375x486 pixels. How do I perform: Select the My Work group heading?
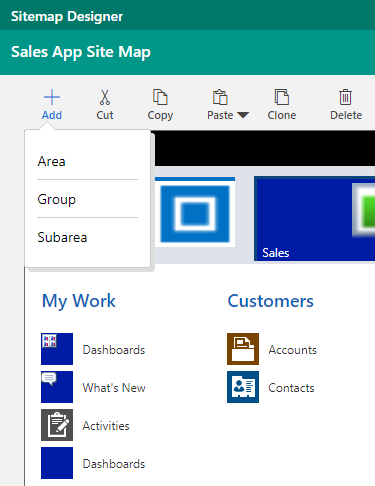(x=79, y=301)
